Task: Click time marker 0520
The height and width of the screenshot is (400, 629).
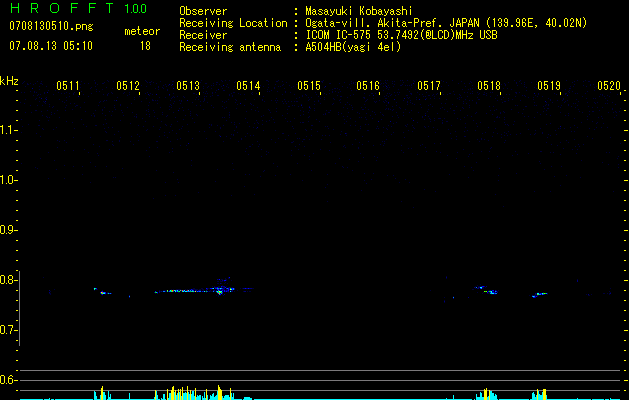Action: point(609,86)
